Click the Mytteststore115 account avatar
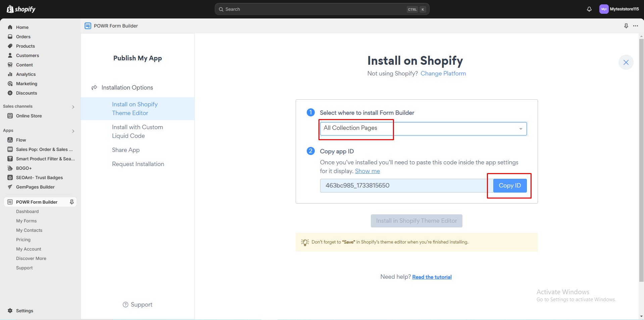 pyautogui.click(x=604, y=9)
